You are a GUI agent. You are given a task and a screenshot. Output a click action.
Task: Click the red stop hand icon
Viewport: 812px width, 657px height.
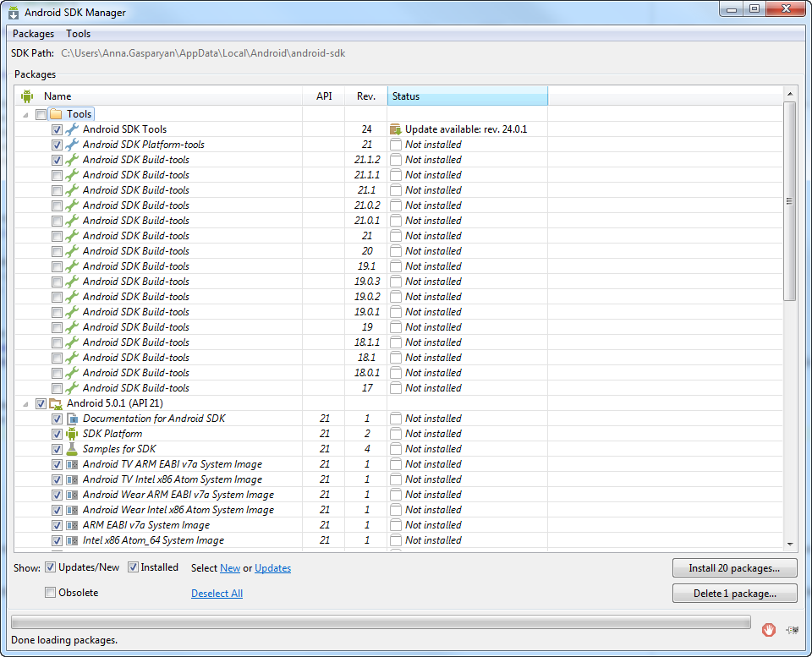[769, 630]
